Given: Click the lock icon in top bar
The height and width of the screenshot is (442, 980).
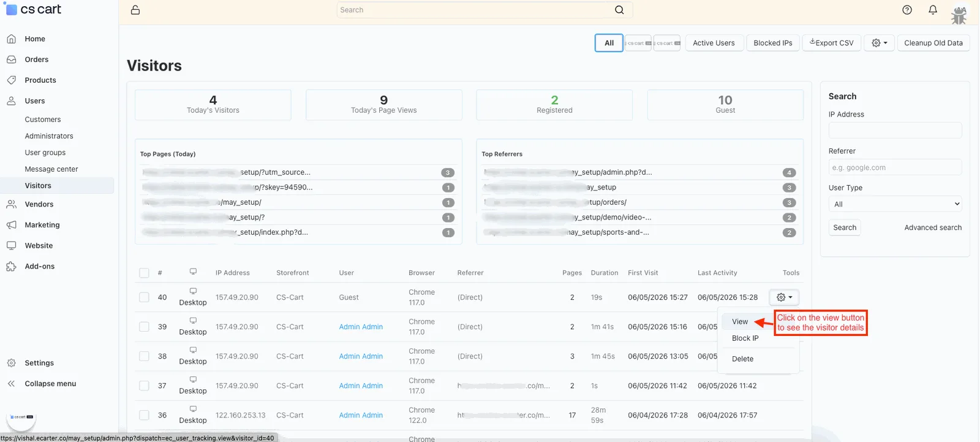Looking at the screenshot, I should coord(135,10).
